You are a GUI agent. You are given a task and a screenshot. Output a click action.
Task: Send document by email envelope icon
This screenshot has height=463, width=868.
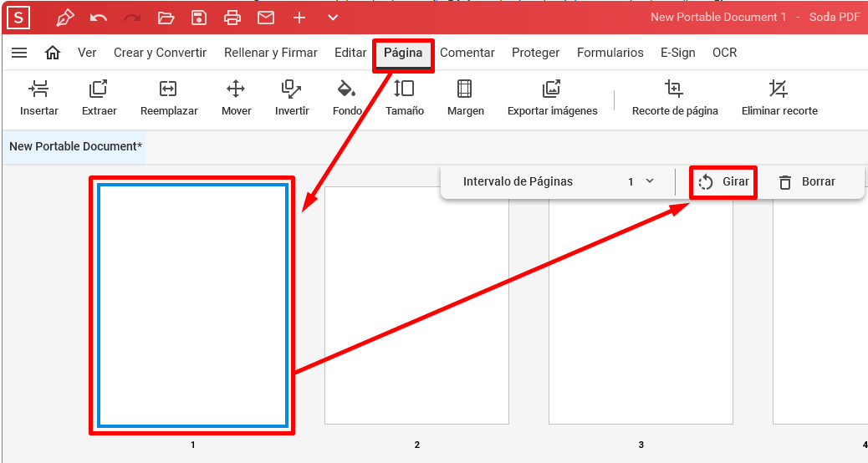click(x=266, y=18)
